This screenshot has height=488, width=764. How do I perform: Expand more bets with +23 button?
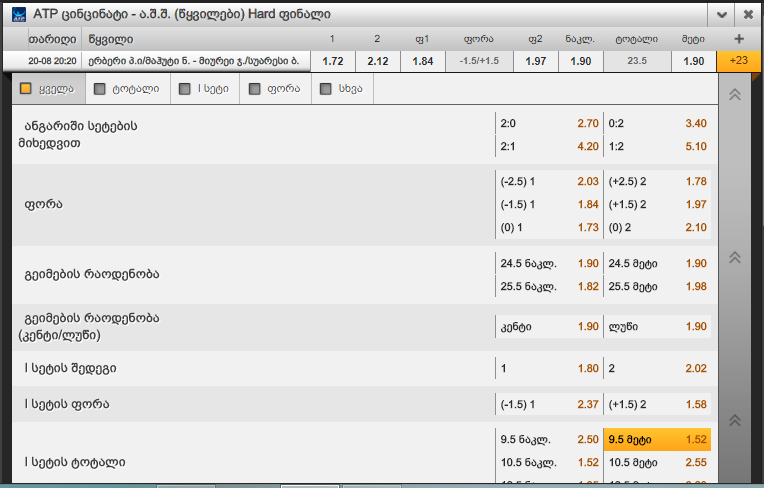point(739,61)
